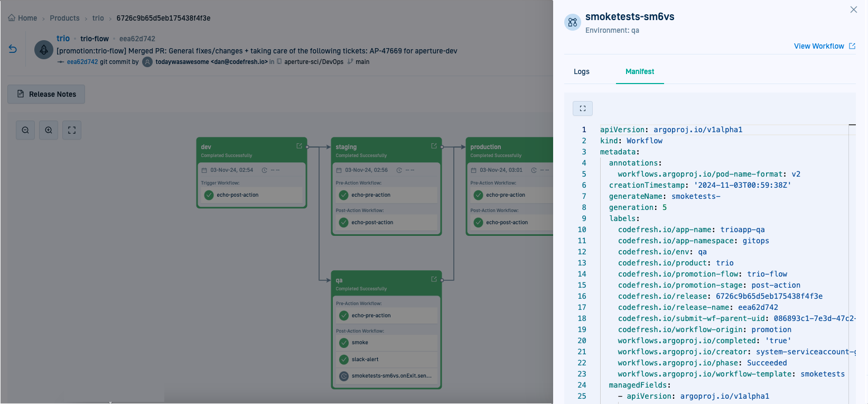This screenshot has height=404, width=868.
Task: Open dev stage external link icon
Action: pyautogui.click(x=299, y=146)
